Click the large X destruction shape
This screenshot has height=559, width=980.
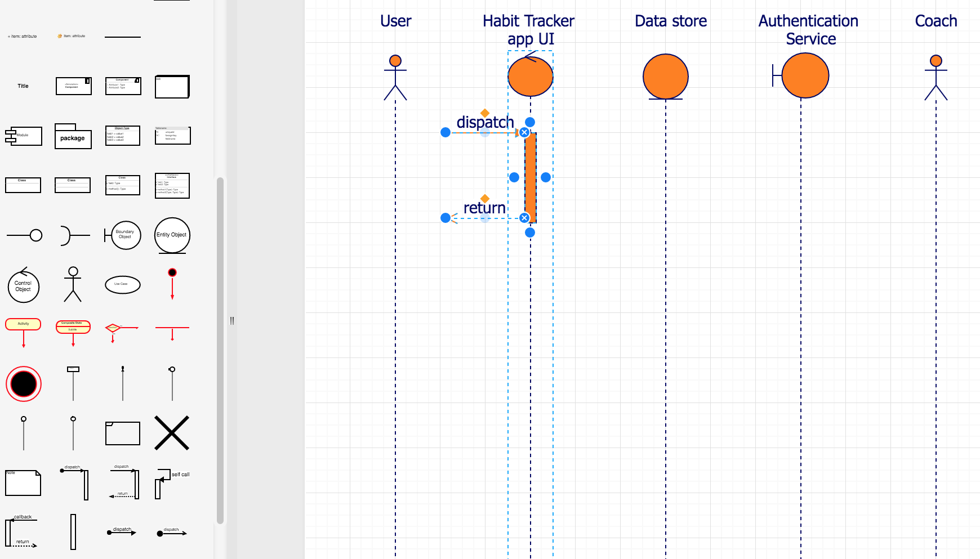[172, 433]
